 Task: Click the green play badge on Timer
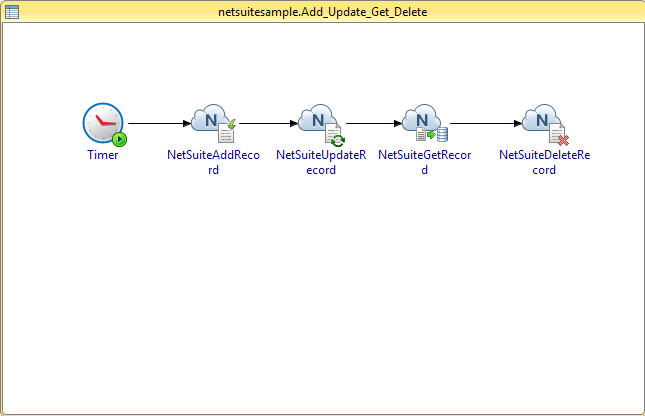pyautogui.click(x=119, y=139)
